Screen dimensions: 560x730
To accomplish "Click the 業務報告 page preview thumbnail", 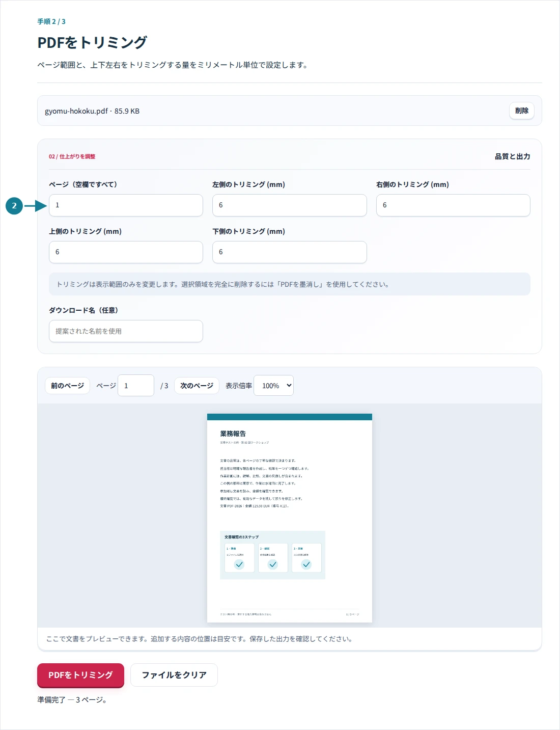I will [290, 518].
